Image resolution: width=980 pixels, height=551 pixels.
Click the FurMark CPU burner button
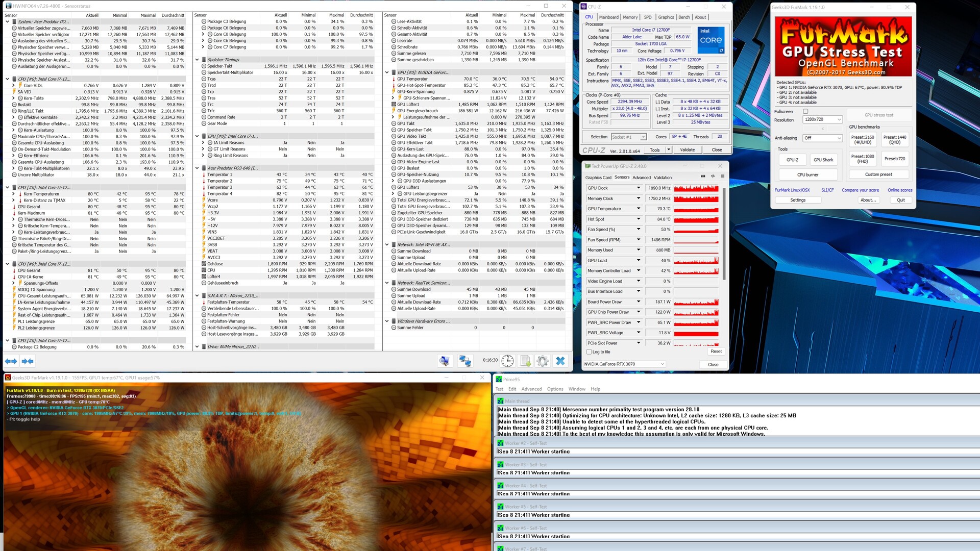point(807,174)
